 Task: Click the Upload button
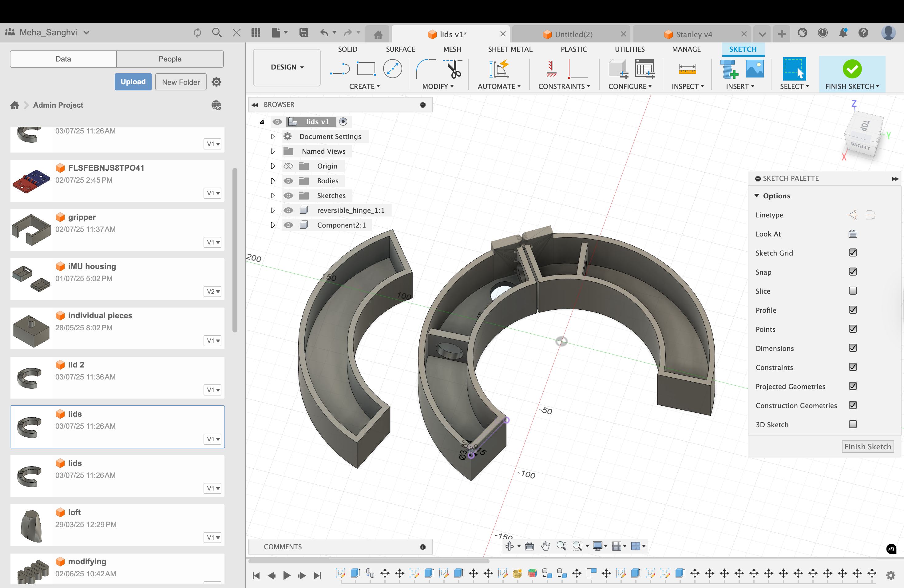pyautogui.click(x=133, y=82)
